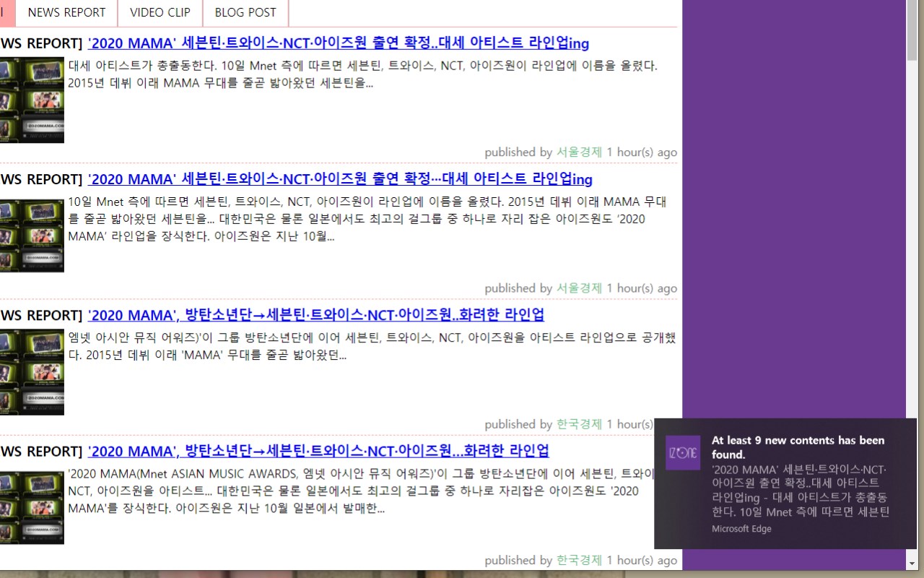This screenshot has height=578, width=924.
Task: Click 'Microsoft Edge' label in notification
Action: pyautogui.click(x=741, y=529)
